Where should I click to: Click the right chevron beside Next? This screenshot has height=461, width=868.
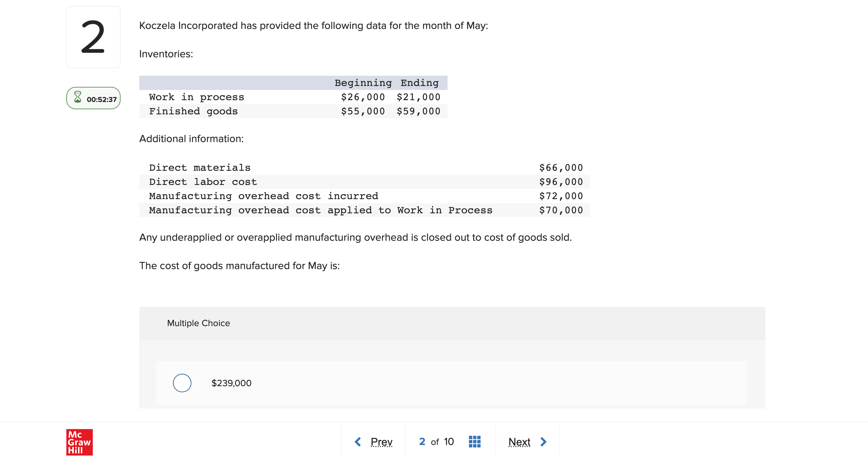click(543, 441)
